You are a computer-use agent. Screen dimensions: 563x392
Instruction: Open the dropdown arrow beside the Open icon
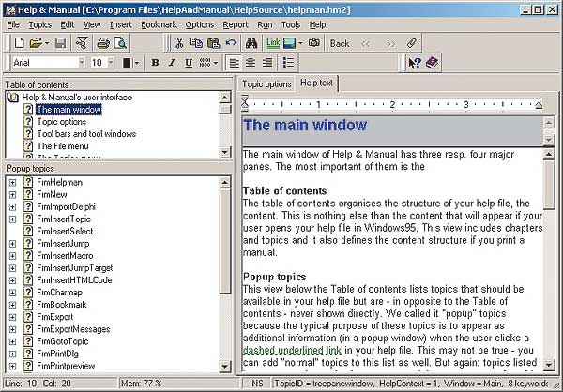click(x=47, y=43)
